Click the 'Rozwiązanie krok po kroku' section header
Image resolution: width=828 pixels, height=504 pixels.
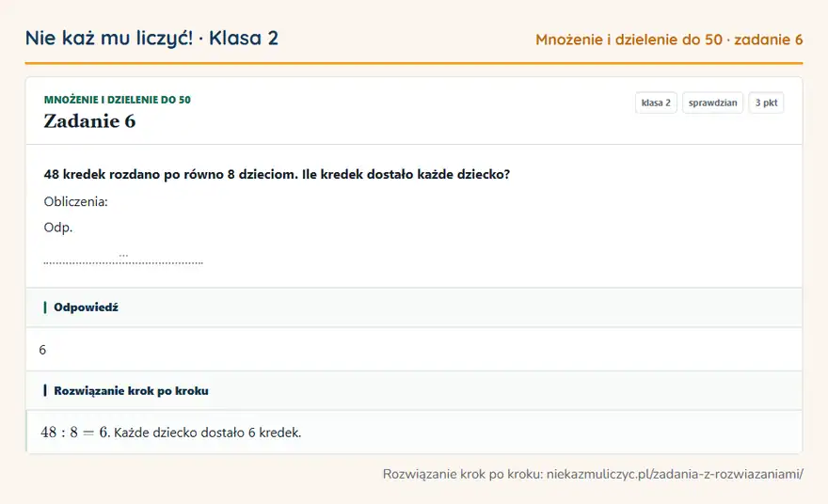(414, 390)
